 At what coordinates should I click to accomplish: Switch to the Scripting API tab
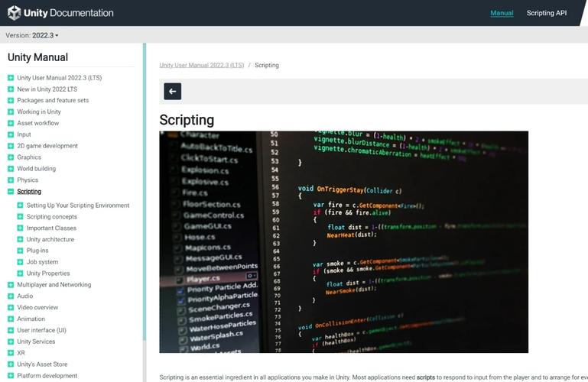coord(547,13)
